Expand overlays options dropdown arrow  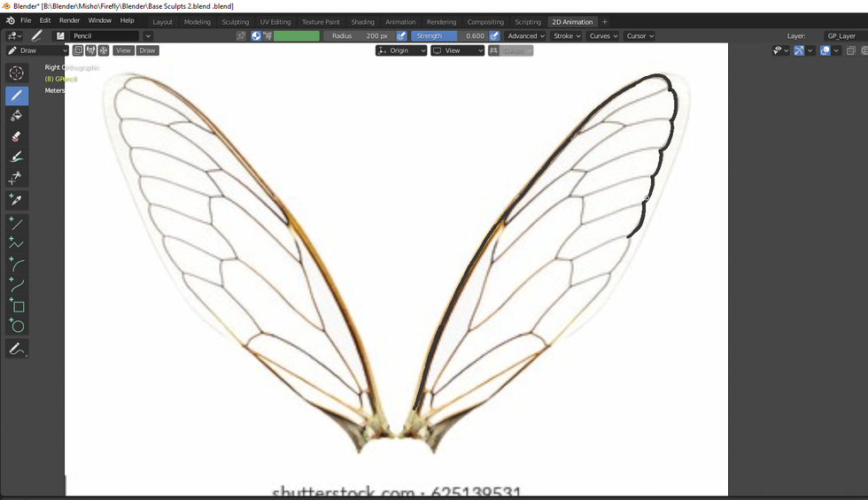click(x=836, y=50)
